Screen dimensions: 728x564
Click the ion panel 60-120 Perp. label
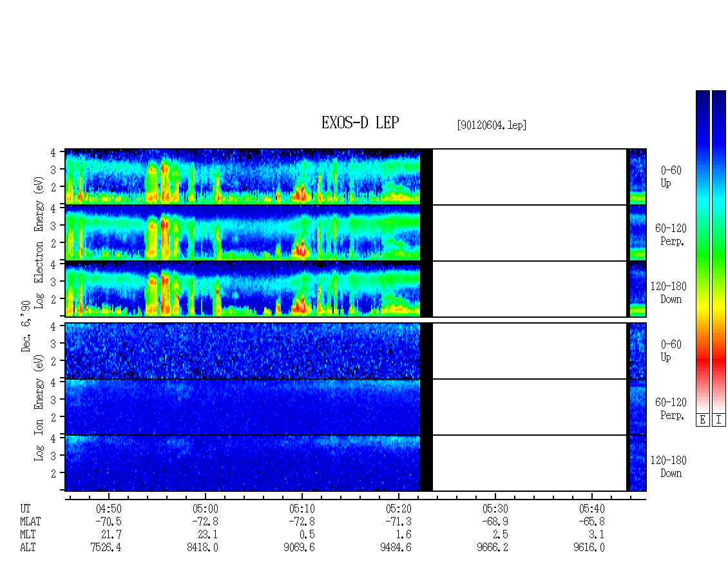671,409
